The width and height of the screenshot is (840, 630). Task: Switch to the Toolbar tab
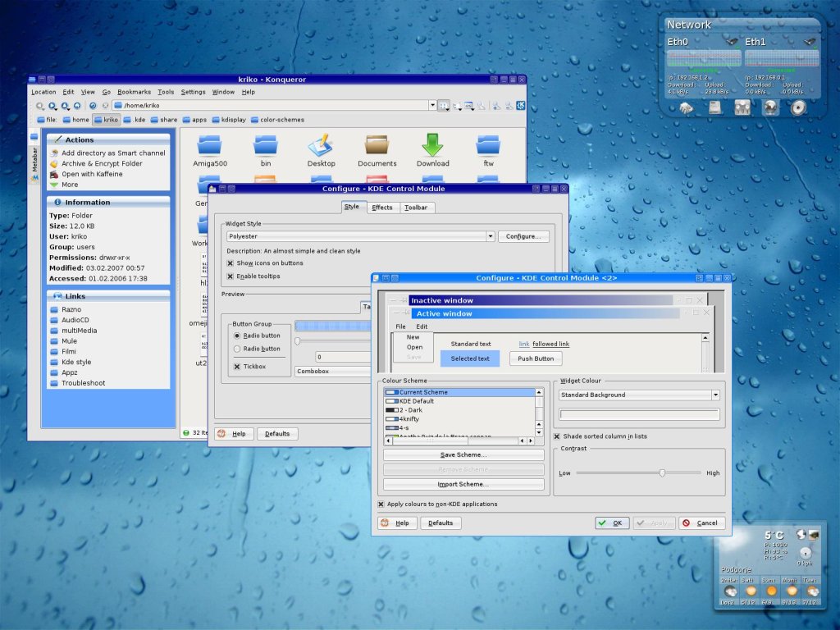[x=416, y=208]
